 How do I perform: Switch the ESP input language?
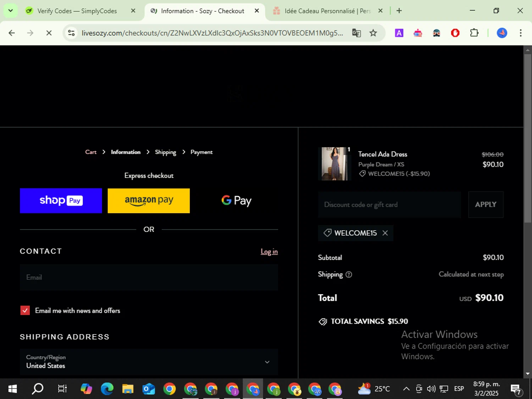[459, 389]
